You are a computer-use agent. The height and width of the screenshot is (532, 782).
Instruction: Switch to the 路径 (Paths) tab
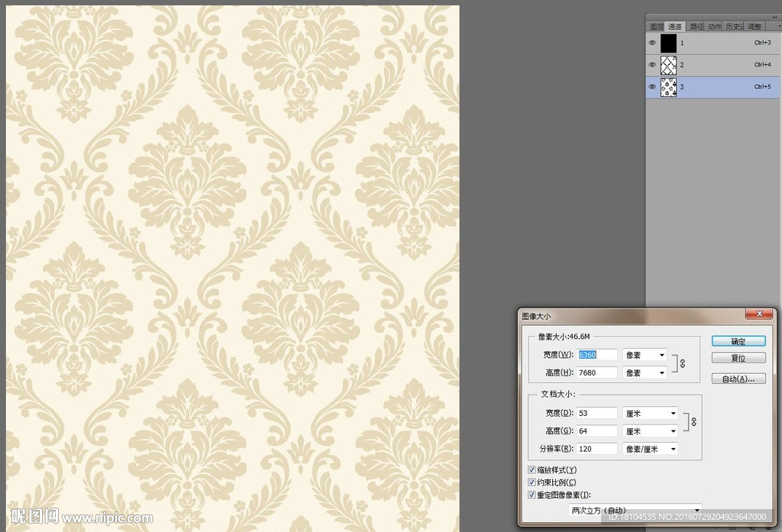point(695,27)
